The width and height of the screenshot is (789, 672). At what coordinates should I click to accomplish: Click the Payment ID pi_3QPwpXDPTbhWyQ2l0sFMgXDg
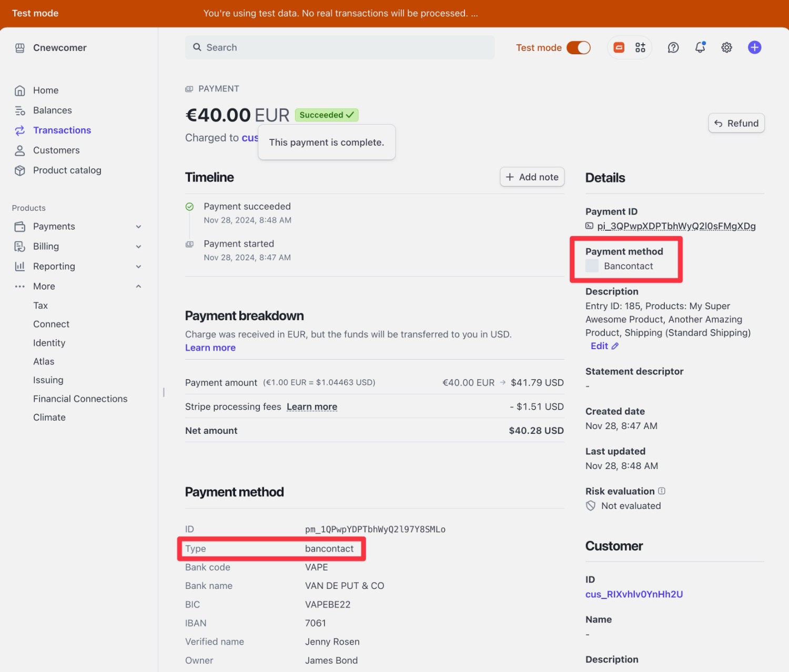coord(676,226)
